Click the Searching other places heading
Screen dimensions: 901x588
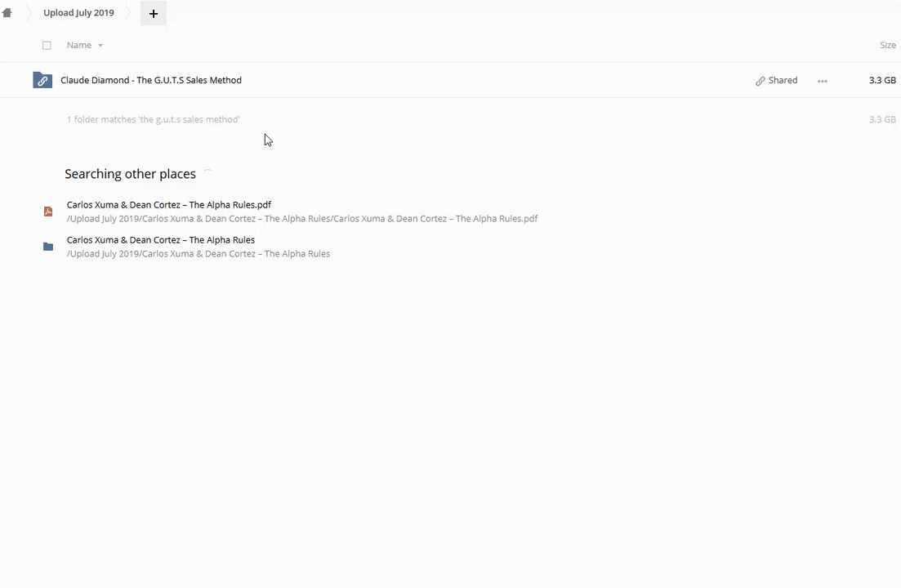coord(130,174)
